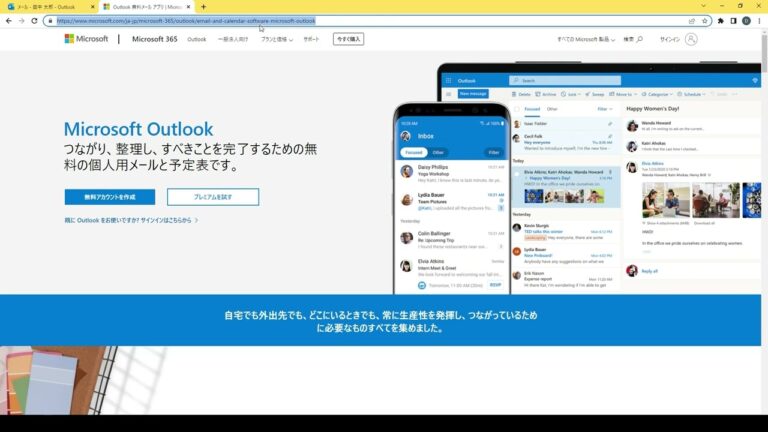Viewport: 768px width, 432px height.
Task: Click the app launcher grid icon in mockup
Action: (x=448, y=81)
